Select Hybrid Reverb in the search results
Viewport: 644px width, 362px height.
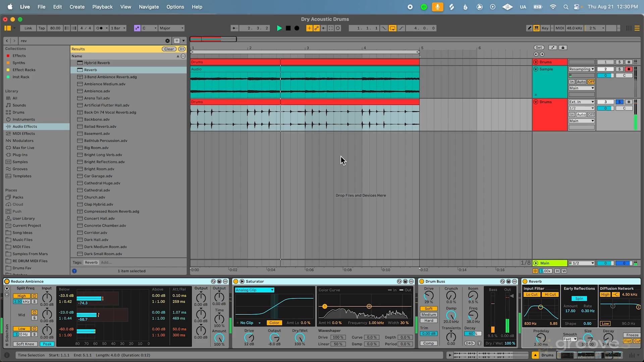97,63
